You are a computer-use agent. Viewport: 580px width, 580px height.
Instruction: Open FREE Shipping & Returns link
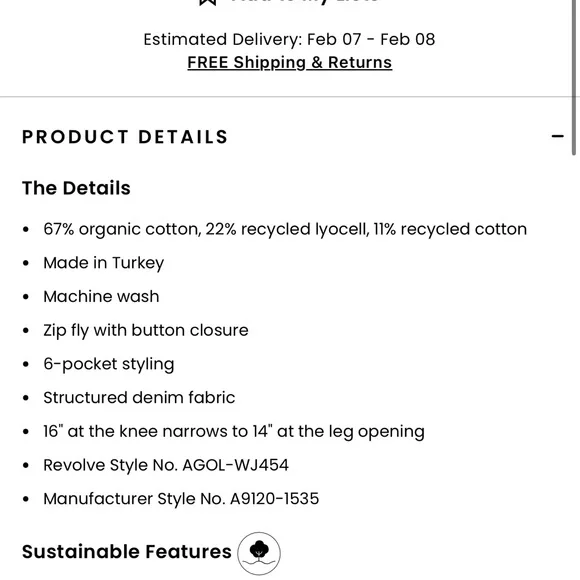point(290,63)
